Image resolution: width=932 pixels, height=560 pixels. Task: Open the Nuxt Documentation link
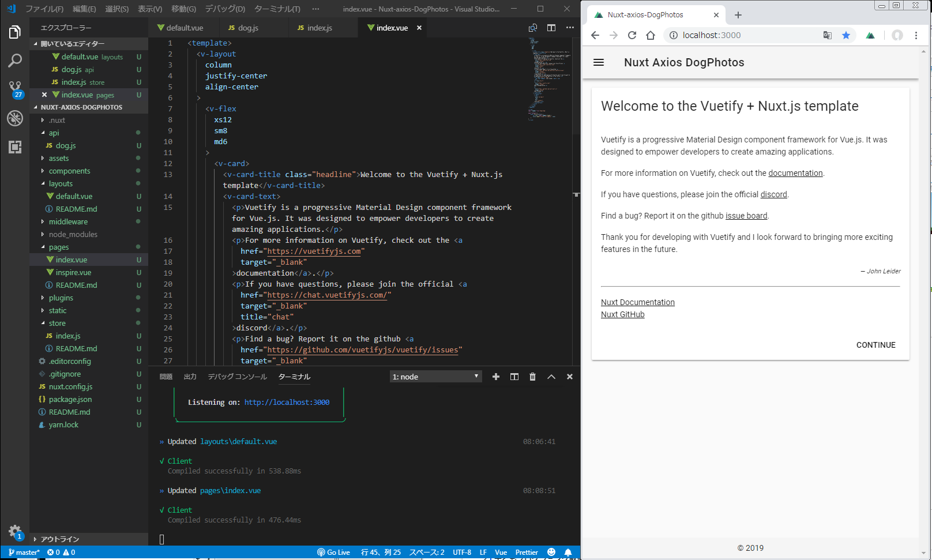(637, 302)
